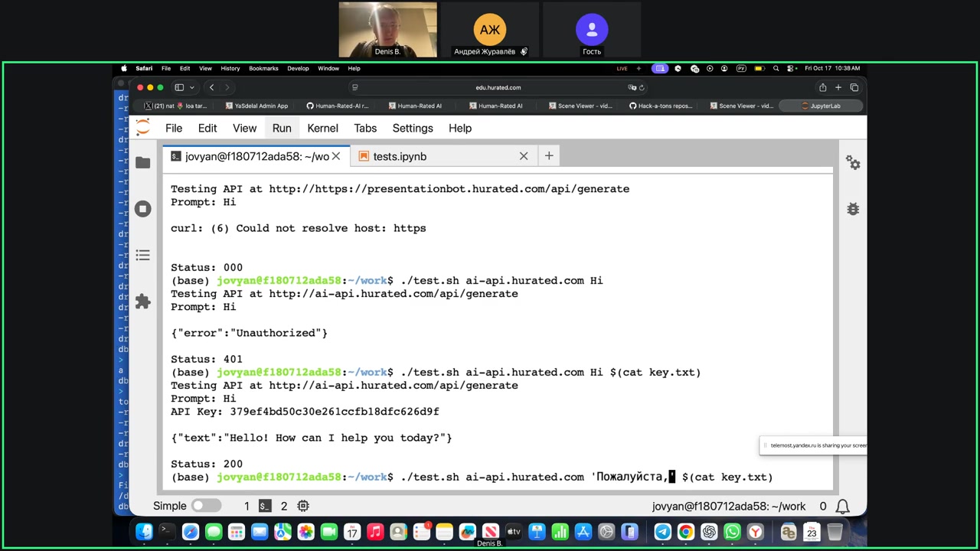980x551 pixels.
Task: Open the JupyterLab file browser folder icon
Action: [x=142, y=162]
